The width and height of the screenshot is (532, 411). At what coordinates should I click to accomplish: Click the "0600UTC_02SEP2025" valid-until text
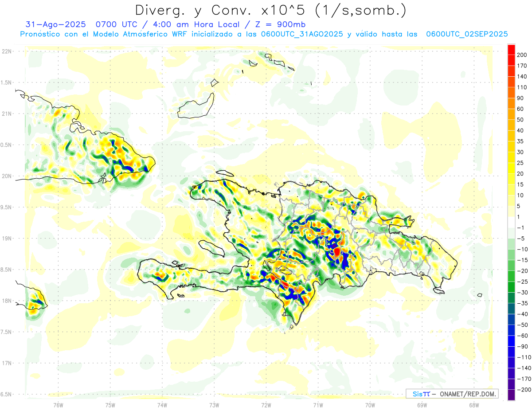click(467, 34)
